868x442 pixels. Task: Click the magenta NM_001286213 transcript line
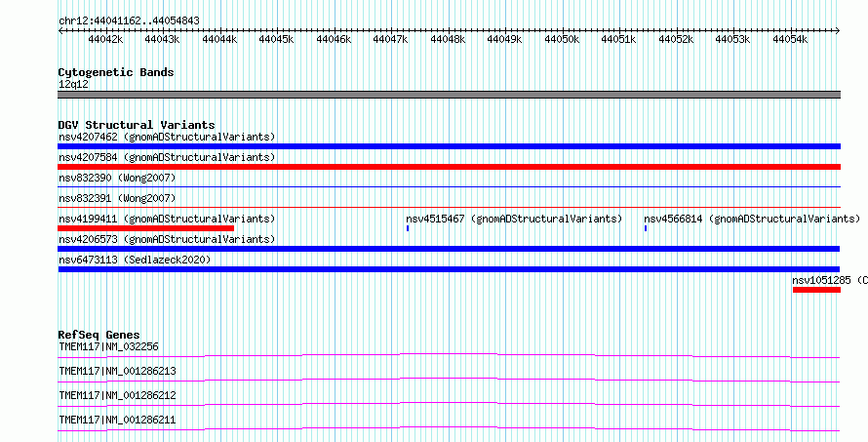[449, 380]
